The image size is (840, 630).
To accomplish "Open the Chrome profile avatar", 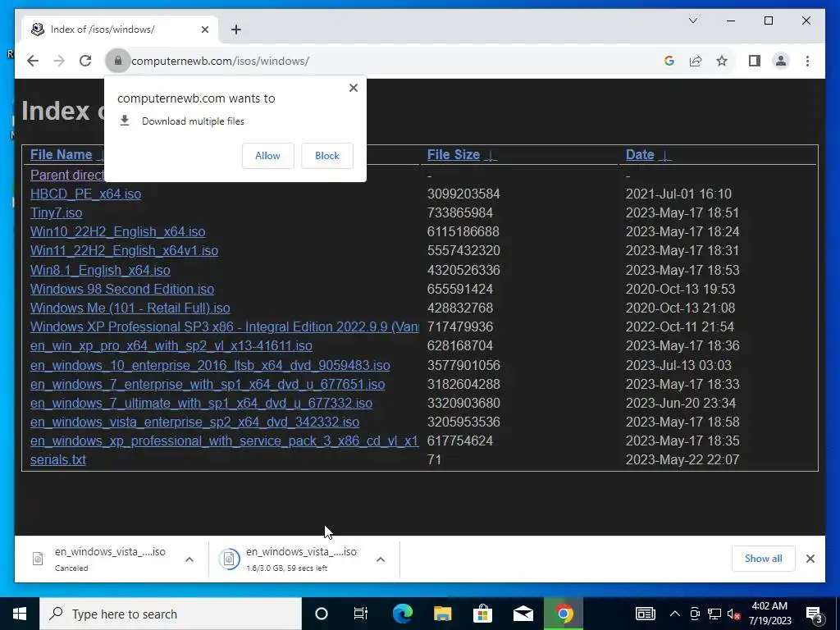I will (x=781, y=61).
